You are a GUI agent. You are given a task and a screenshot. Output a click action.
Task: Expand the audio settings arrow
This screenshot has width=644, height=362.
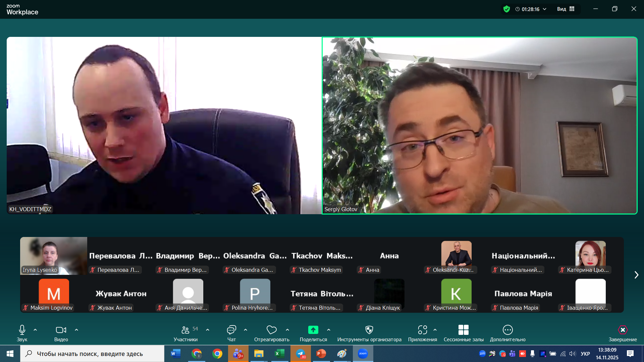point(35,330)
